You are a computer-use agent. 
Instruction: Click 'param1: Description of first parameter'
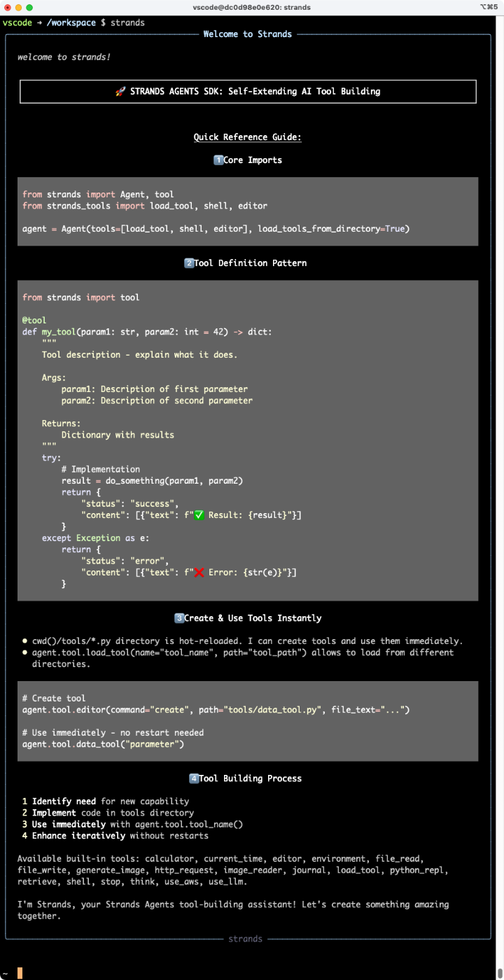coord(155,389)
